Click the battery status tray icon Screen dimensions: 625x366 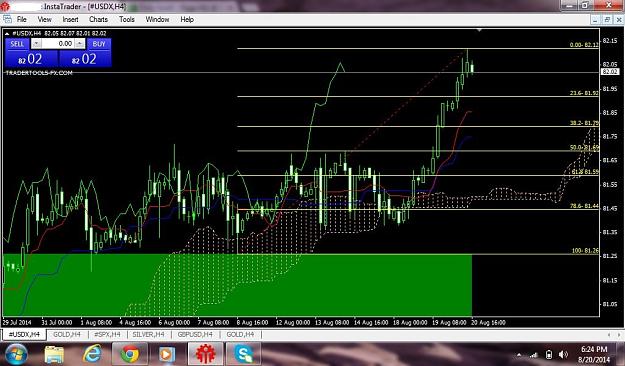(x=549, y=354)
